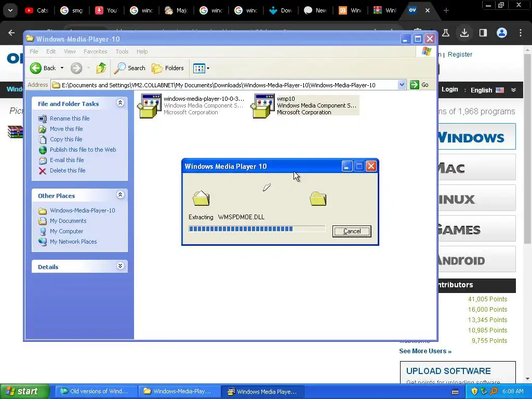The image size is (532, 399).
Task: Open the Edit menu
Action: click(51, 51)
